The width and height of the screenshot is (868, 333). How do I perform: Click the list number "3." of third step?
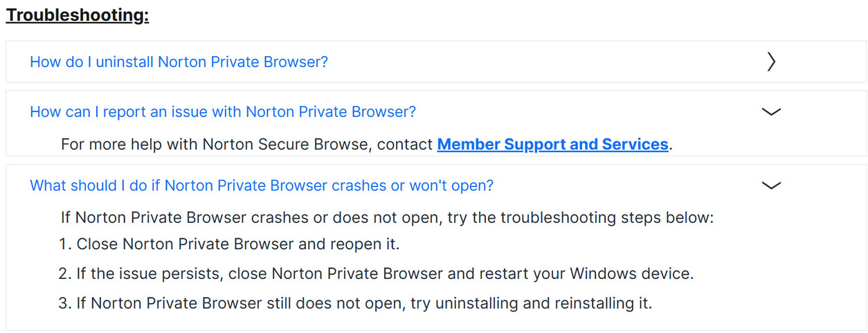[x=65, y=303]
